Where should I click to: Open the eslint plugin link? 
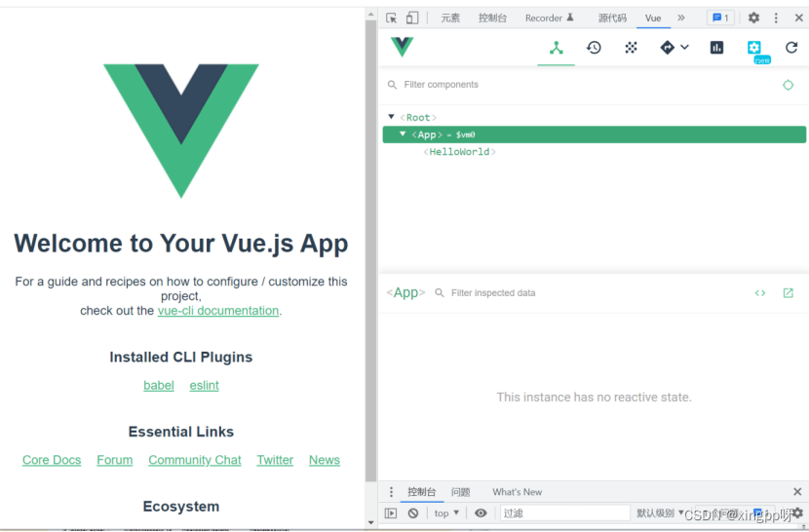[204, 386]
